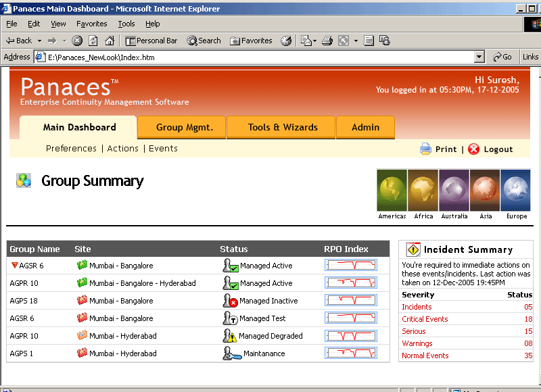This screenshot has height=392, width=541.
Task: Click the Incident Summary warning icon
Action: [x=413, y=249]
